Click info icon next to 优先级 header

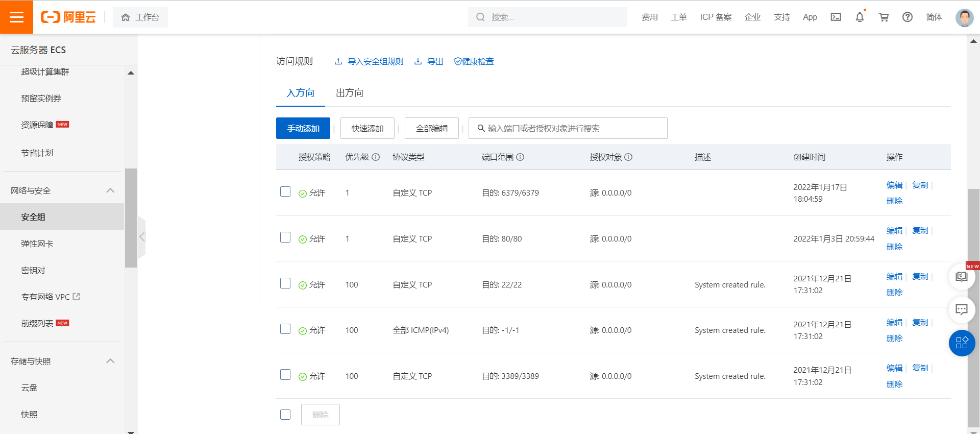376,157
